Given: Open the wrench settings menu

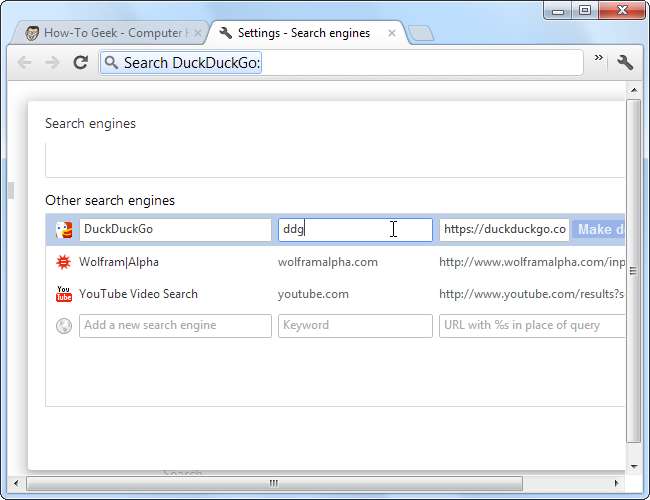Looking at the screenshot, I should [625, 62].
